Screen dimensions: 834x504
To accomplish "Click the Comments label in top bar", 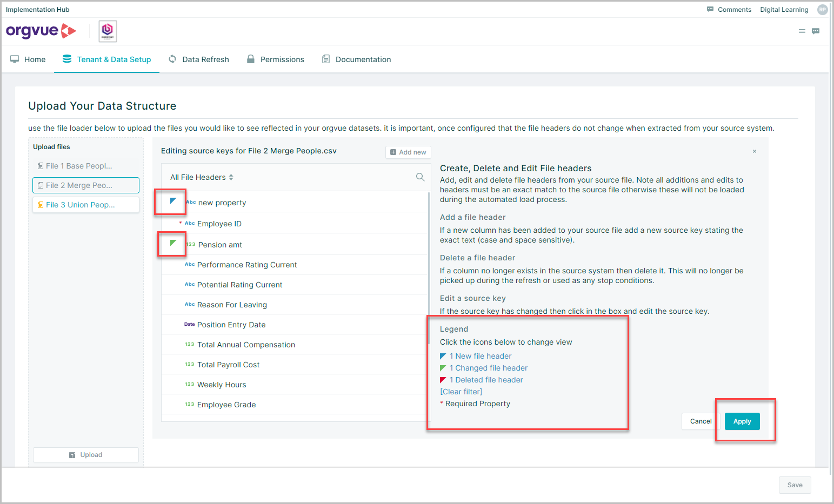I will (735, 10).
